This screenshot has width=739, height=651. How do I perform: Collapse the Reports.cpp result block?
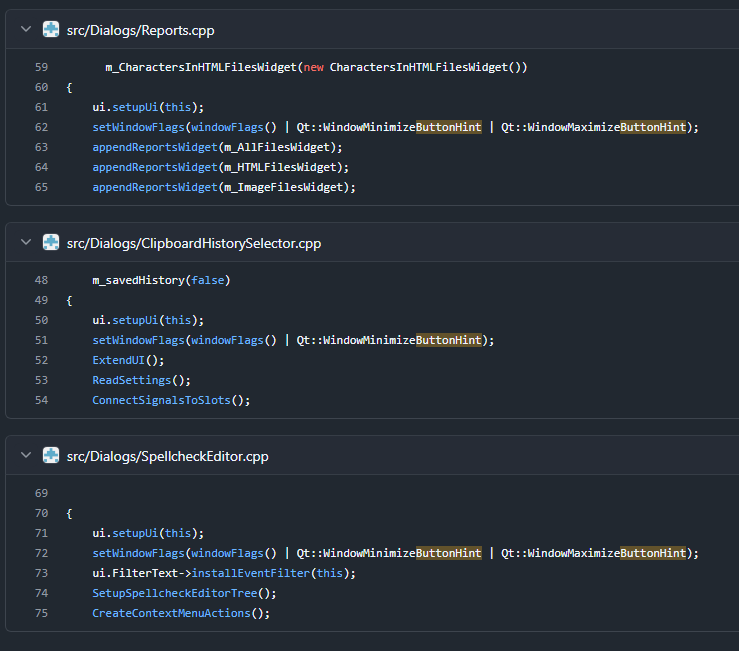25,30
